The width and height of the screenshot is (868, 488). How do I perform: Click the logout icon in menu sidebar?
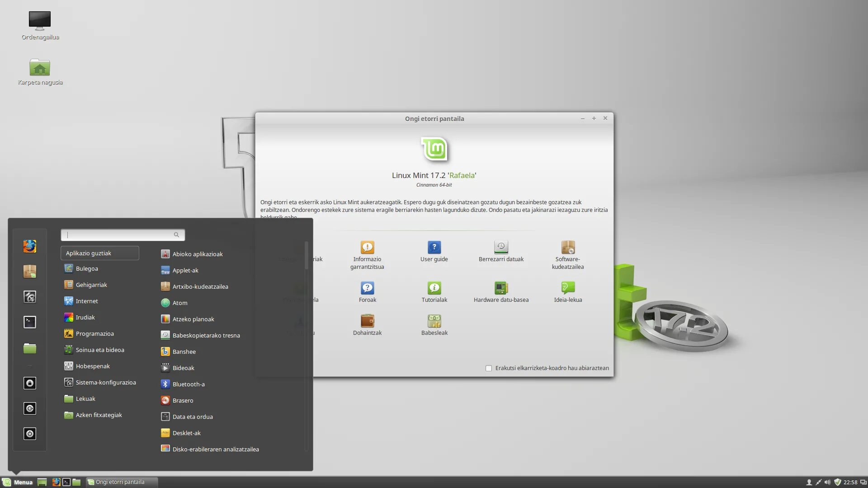coord(30,408)
